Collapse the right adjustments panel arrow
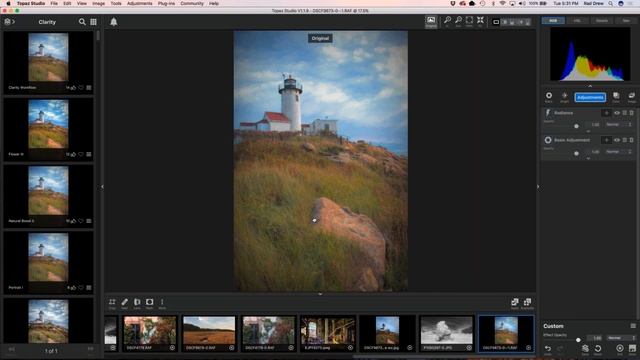The height and width of the screenshot is (360, 640). click(538, 187)
